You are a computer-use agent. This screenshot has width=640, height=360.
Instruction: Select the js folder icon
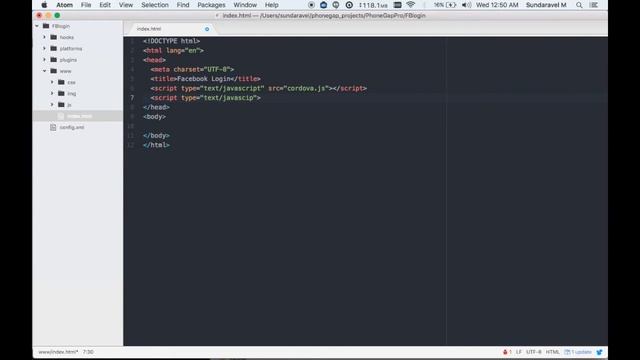pos(61,104)
